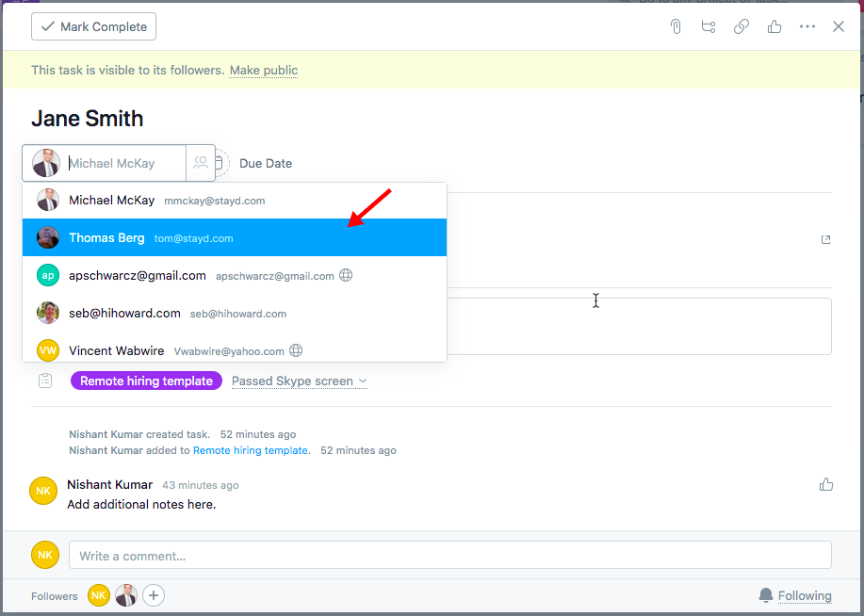This screenshot has height=616, width=864.
Task: Click the description text box
Action: pyautogui.click(x=639, y=326)
